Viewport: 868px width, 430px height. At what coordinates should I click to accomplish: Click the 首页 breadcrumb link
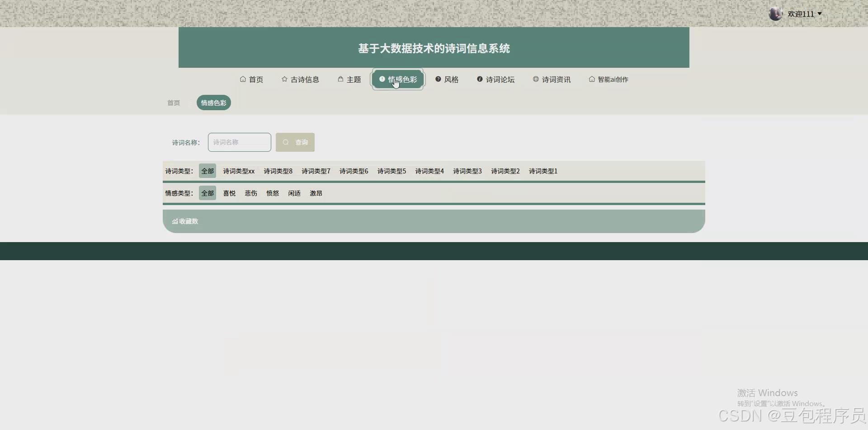pyautogui.click(x=173, y=103)
